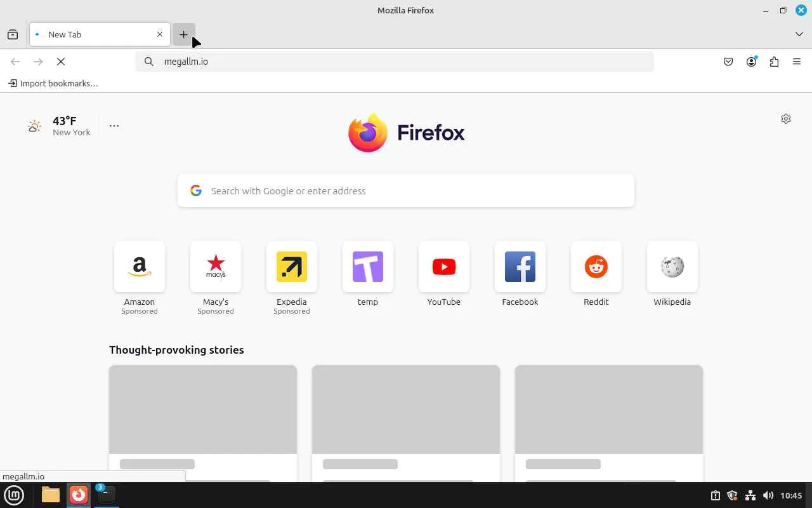
Task: Open weather widget options menu
Action: tap(114, 126)
